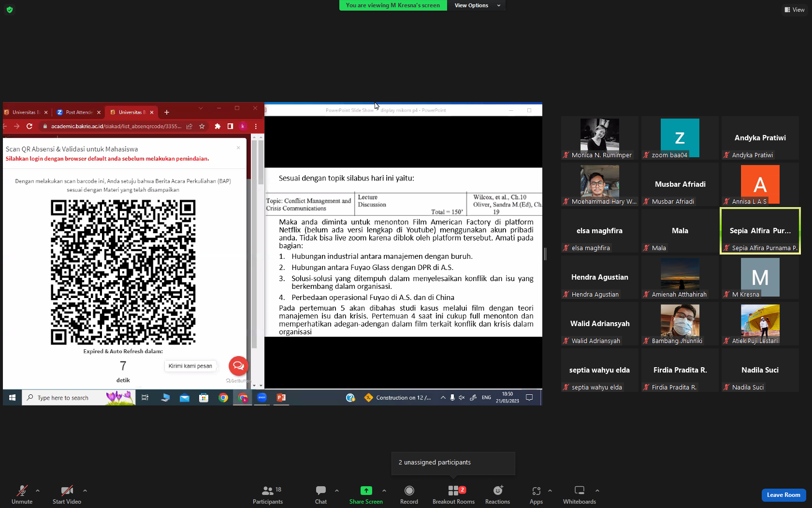Screen dimensions: 812x508
Task: Click the blue help icon in the taskbar
Action: click(350, 398)
